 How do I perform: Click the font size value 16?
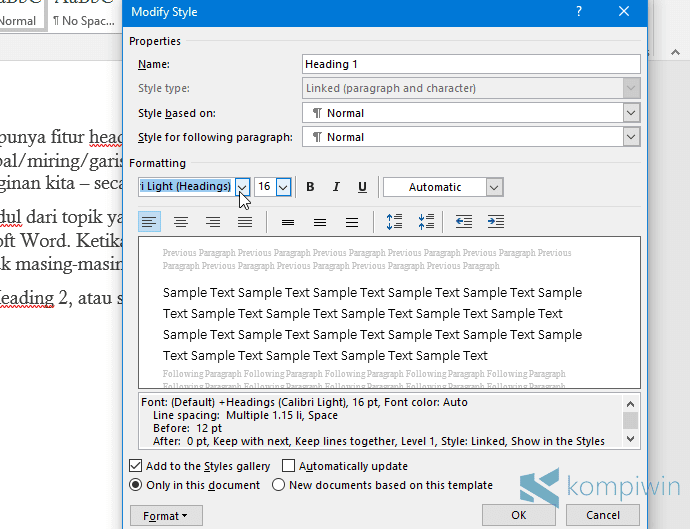(265, 187)
